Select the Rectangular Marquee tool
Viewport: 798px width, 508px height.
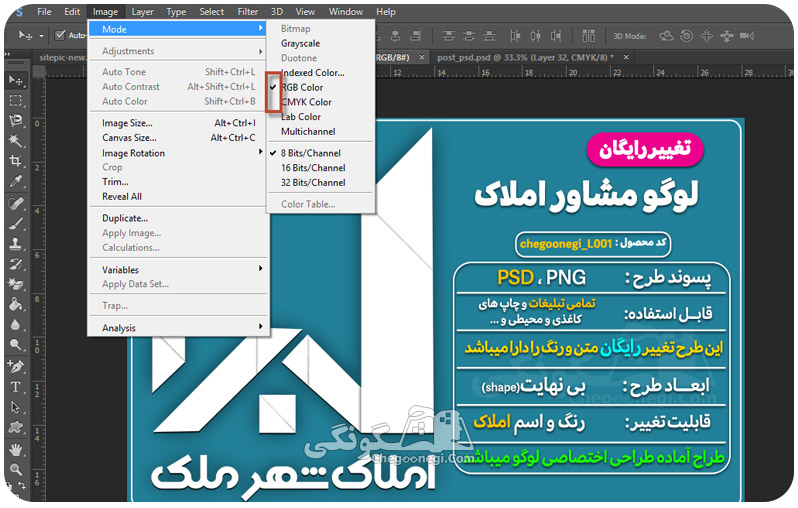(x=16, y=101)
